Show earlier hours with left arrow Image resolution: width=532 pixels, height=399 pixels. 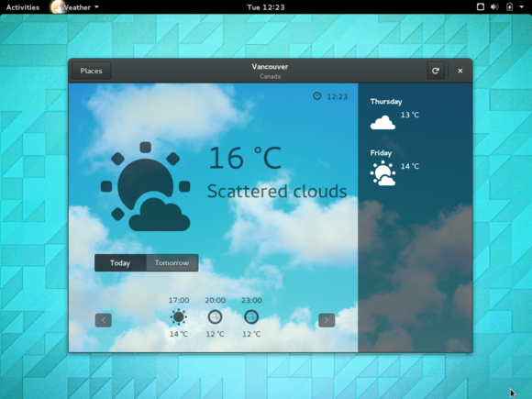coord(104,320)
